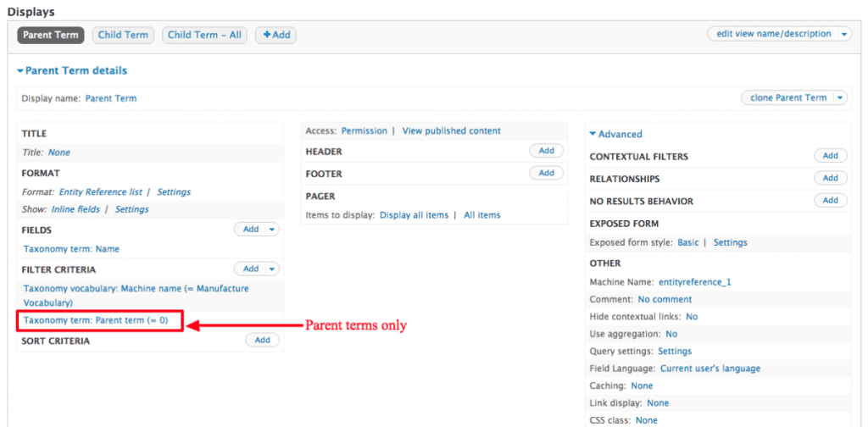Collapse the Parent Term details section

(x=72, y=70)
